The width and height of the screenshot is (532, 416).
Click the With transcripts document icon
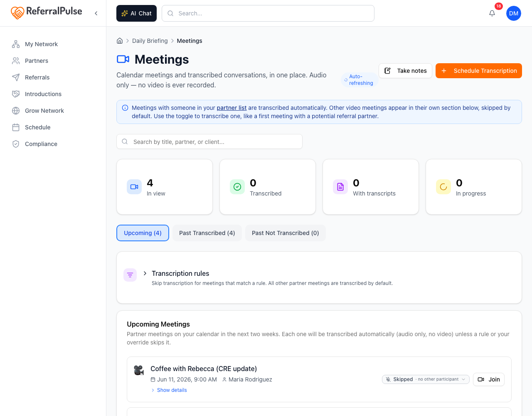340,187
